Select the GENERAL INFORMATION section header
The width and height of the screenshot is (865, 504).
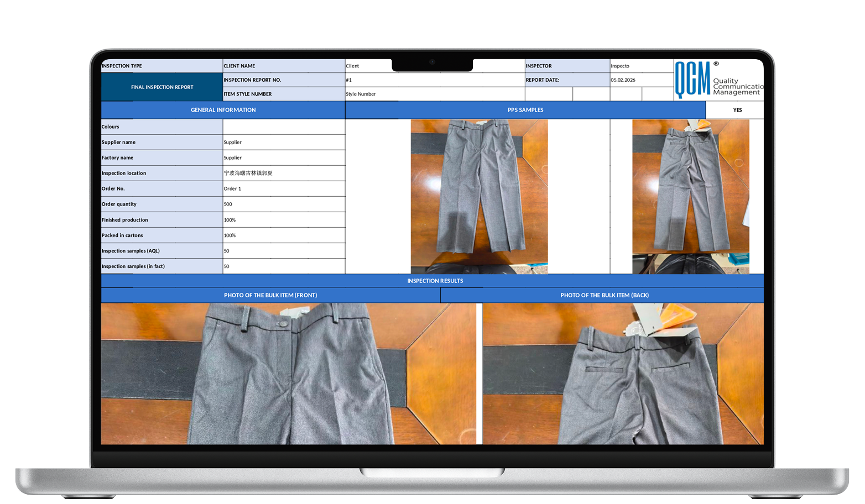click(223, 110)
